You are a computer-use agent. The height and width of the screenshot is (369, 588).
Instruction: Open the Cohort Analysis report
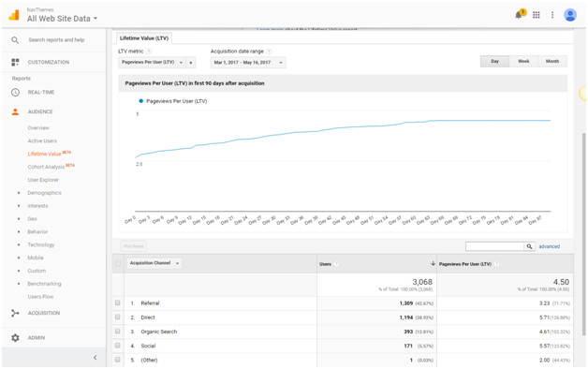click(x=46, y=167)
